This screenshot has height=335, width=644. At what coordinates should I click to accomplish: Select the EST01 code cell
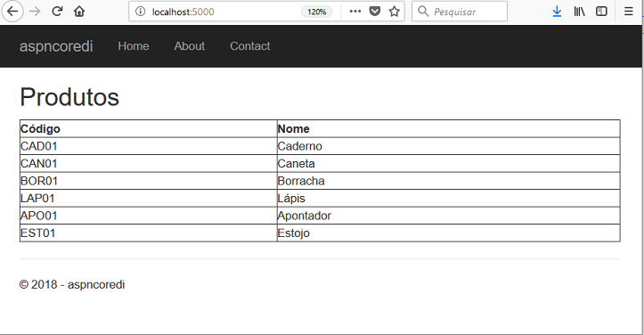pos(148,233)
